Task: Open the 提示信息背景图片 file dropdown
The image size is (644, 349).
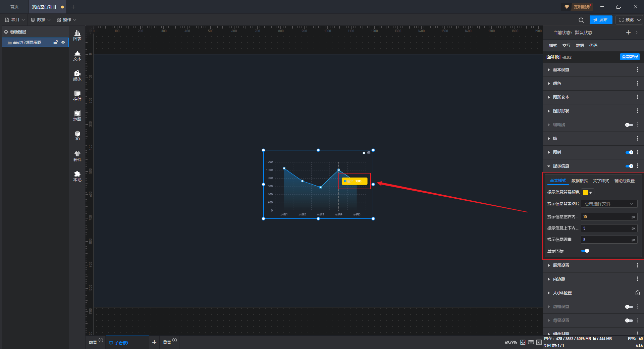Action: tap(609, 204)
